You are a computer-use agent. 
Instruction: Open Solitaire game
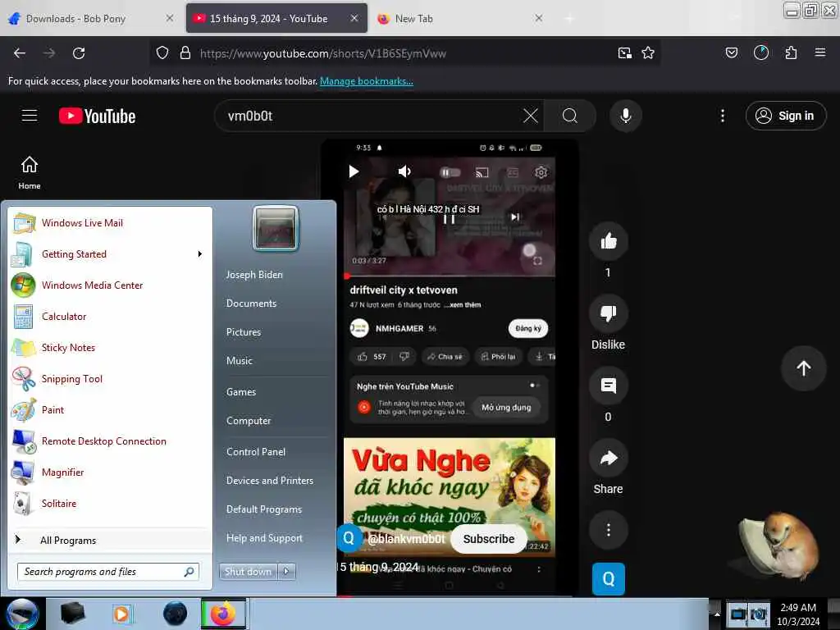[x=110, y=503]
